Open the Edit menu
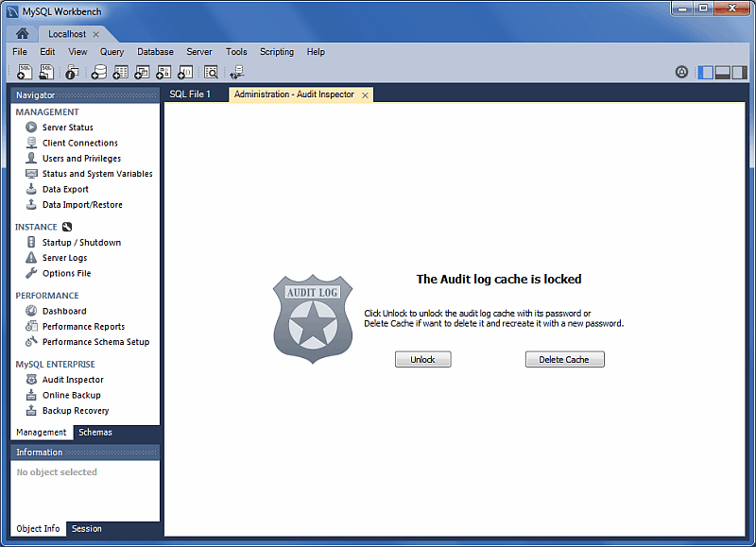Screen dimensions: 756x547 click(47, 52)
